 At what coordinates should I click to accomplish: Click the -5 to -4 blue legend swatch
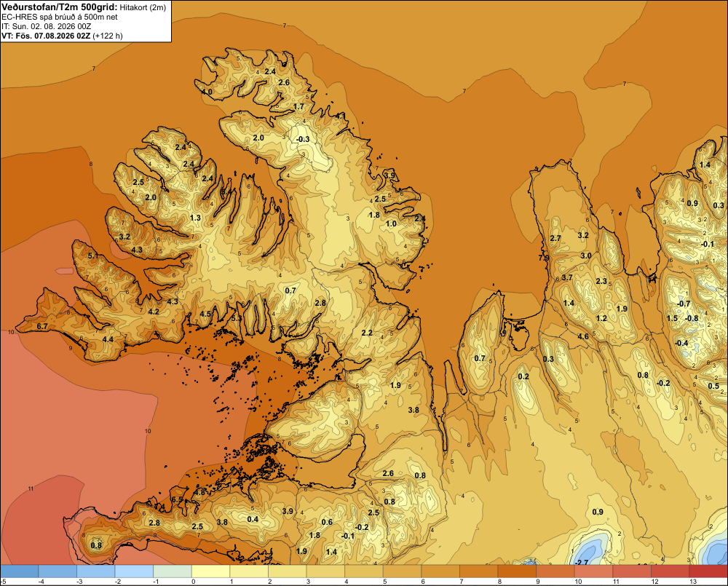tap(20, 571)
